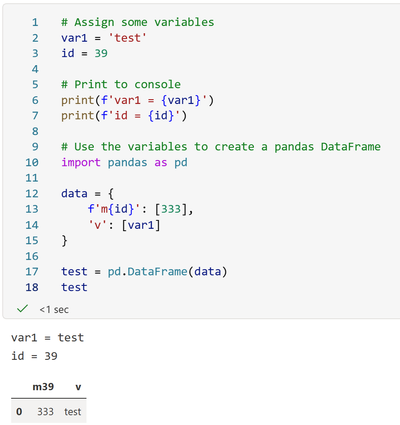This screenshot has height=425, width=400.
Task: Click the f'm{id}' dictionary key line
Action: 140,209
